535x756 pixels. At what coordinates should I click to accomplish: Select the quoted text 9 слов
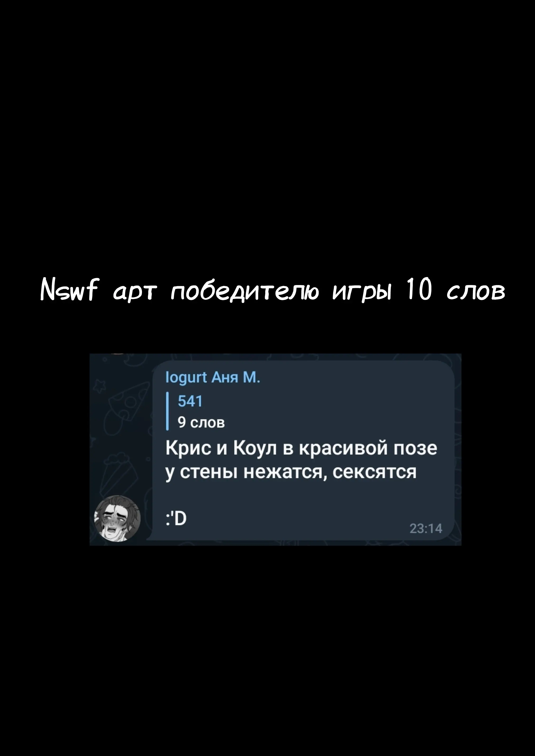[201, 422]
